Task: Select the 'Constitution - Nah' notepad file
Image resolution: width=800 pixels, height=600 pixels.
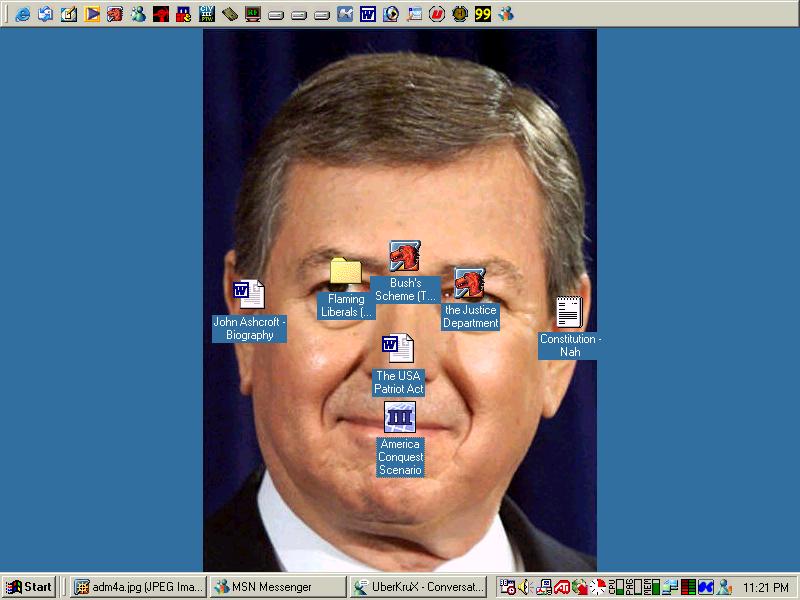Action: (x=569, y=312)
